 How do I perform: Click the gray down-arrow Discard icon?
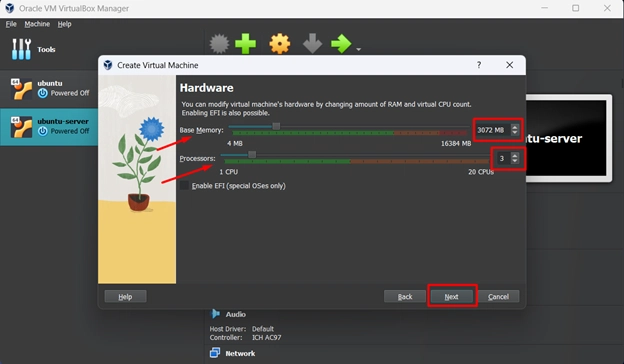coord(312,44)
